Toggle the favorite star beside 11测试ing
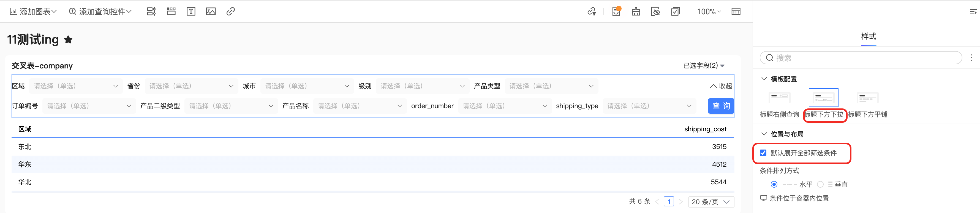The height and width of the screenshot is (213, 980). coord(69,39)
